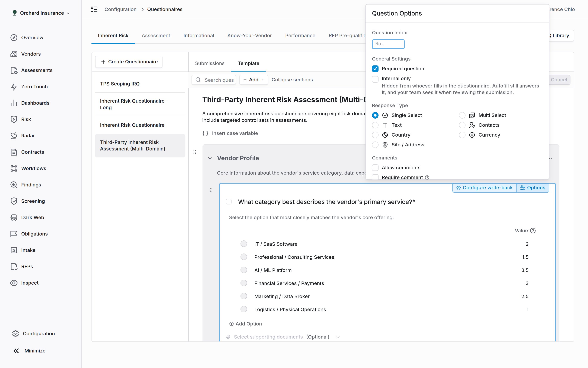Viewport: 588px width, 368px height.
Task: Switch to the Know-Your-Vendor tab
Action: 249,36
